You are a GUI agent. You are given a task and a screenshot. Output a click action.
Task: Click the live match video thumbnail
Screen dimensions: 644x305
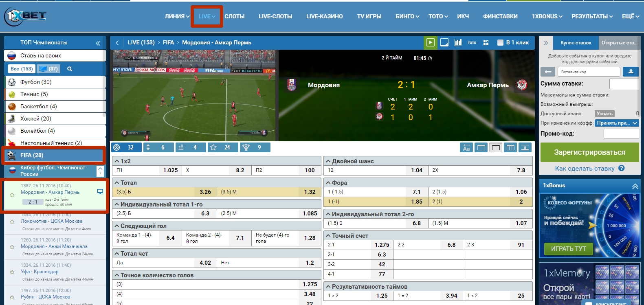click(x=194, y=95)
